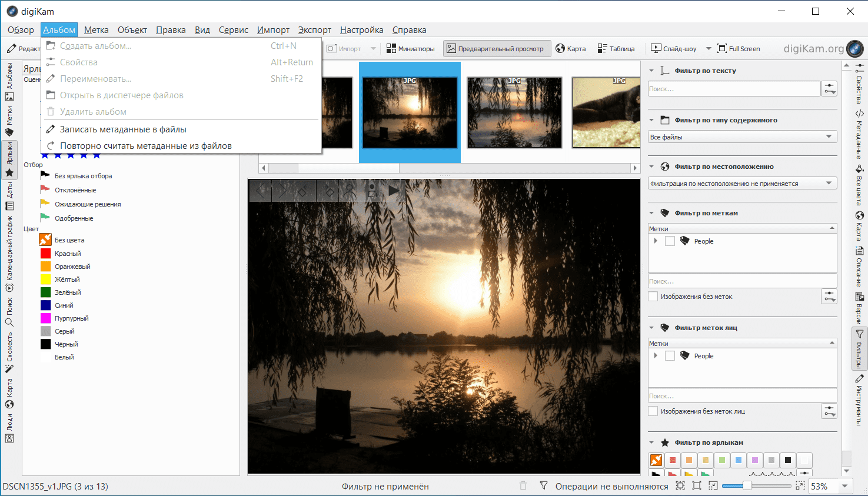The height and width of the screenshot is (496, 868).
Task: Open the Все цвета tab in right sidebar
Action: (x=859, y=185)
